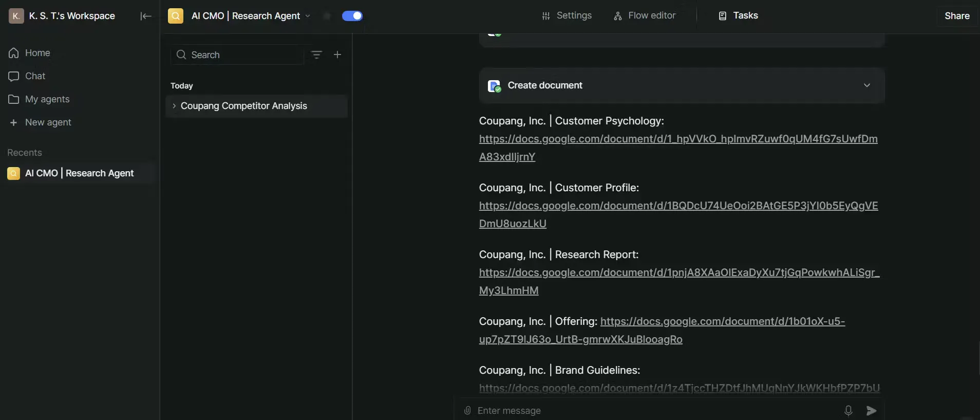Click the status dot next to the agent name
980x420 pixels.
point(327,16)
